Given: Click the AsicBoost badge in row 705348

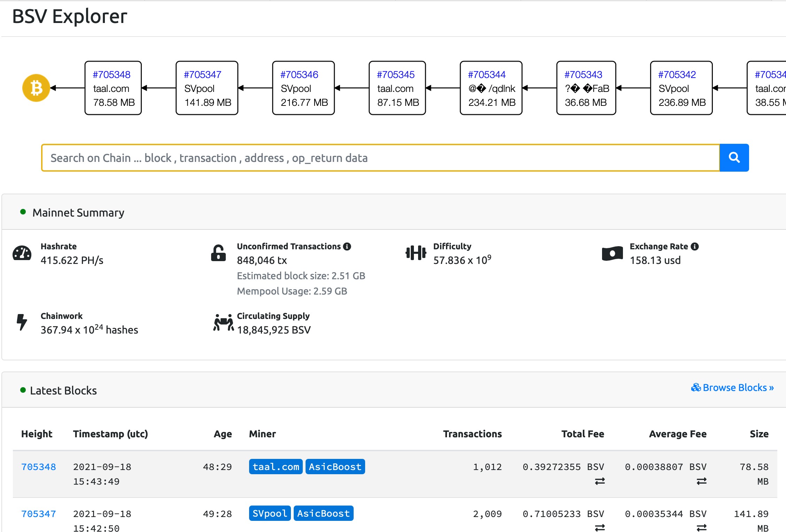Looking at the screenshot, I should pyautogui.click(x=335, y=467).
